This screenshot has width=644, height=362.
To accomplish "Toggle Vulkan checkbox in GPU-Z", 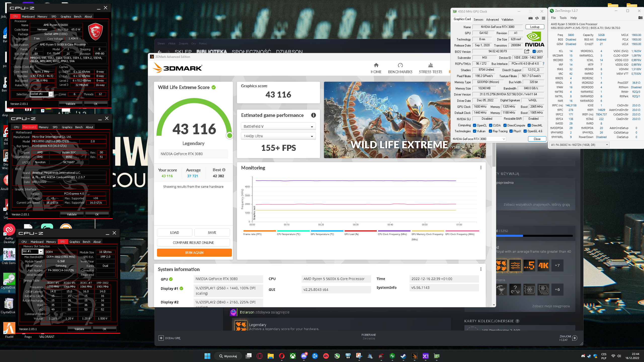I will click(474, 131).
